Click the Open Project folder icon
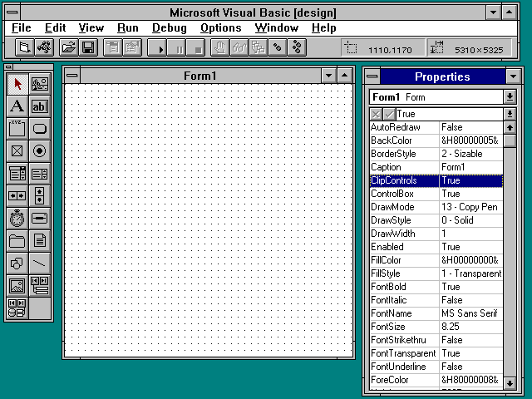 (68, 47)
